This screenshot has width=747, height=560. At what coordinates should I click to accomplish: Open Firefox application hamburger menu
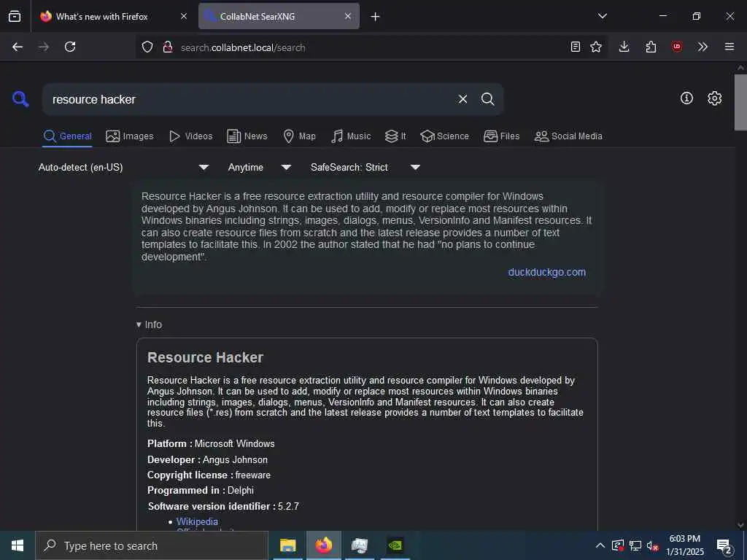point(729,47)
